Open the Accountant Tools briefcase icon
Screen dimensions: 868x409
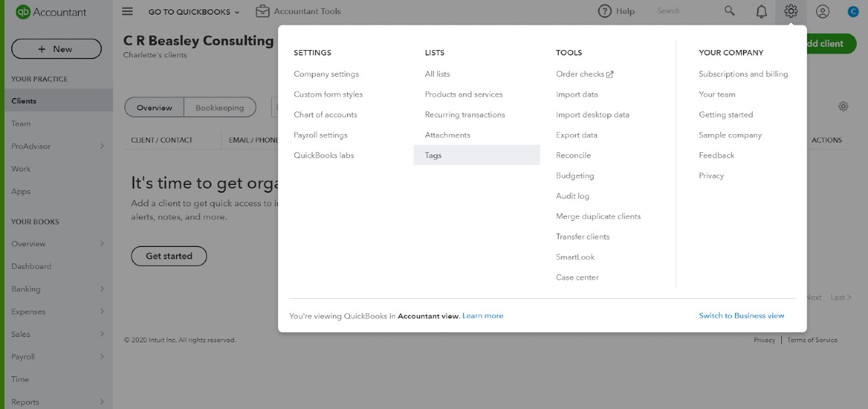pos(262,11)
